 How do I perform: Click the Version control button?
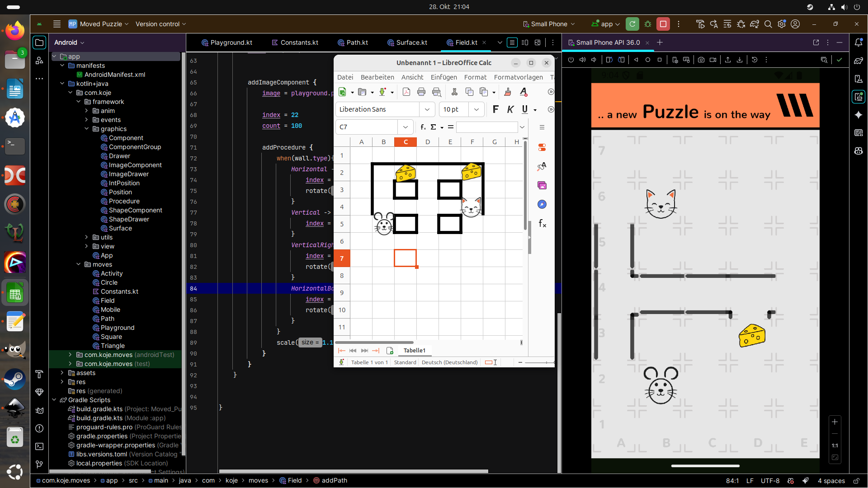pos(160,24)
